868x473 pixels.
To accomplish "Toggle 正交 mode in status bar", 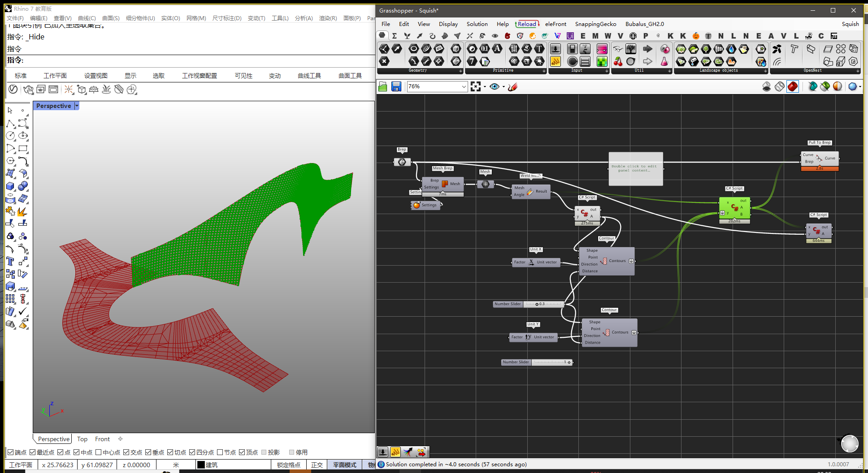I will point(317,465).
